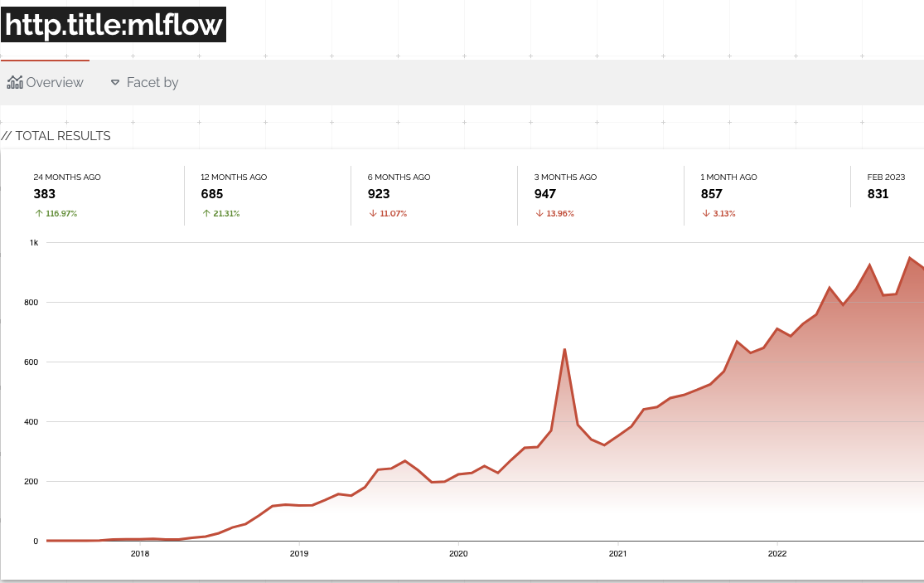
Task: Click the Facet by triangle icon
Action: point(115,83)
